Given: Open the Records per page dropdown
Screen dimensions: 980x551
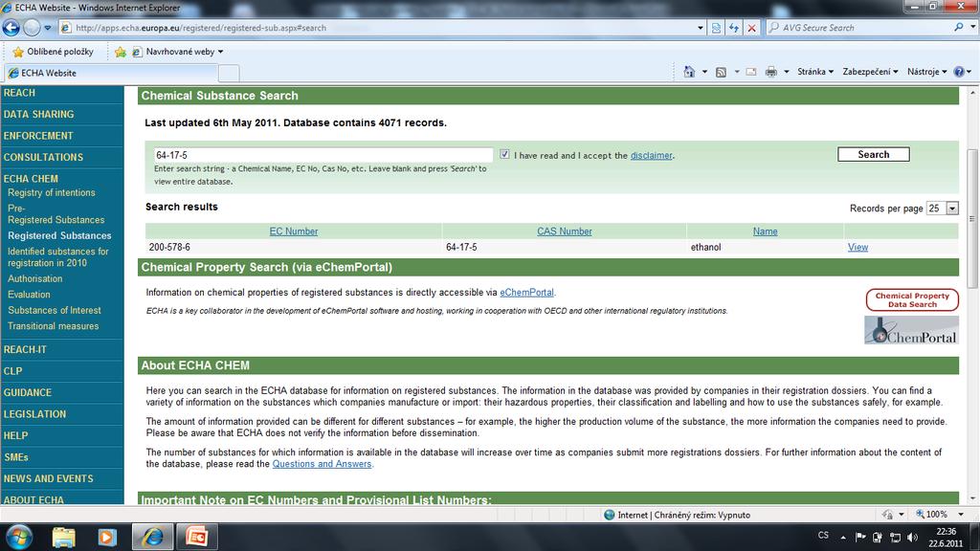Looking at the screenshot, I should pyautogui.click(x=943, y=209).
